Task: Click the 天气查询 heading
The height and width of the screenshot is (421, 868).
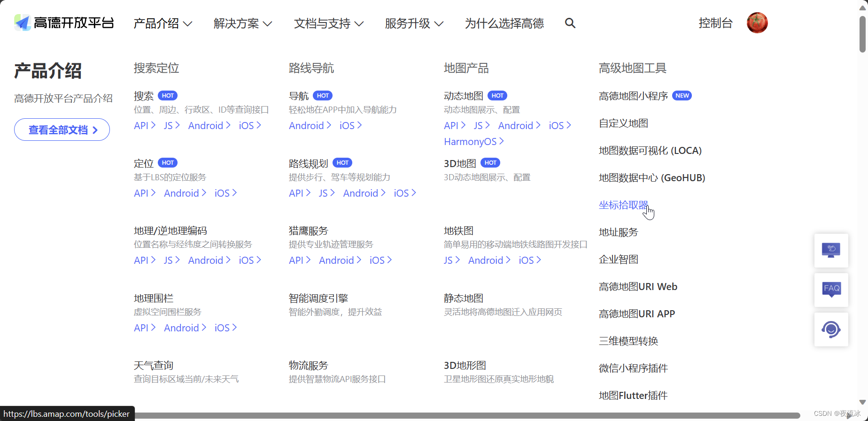Action: (154, 366)
